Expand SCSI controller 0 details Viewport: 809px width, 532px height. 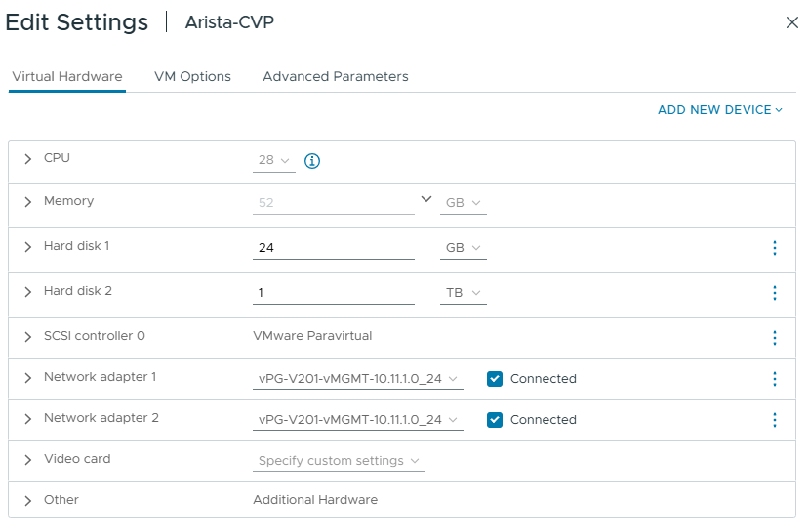tap(28, 337)
